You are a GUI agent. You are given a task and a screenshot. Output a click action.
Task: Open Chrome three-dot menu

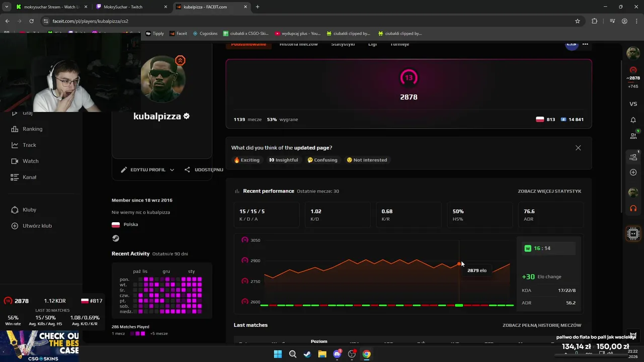[636, 21]
